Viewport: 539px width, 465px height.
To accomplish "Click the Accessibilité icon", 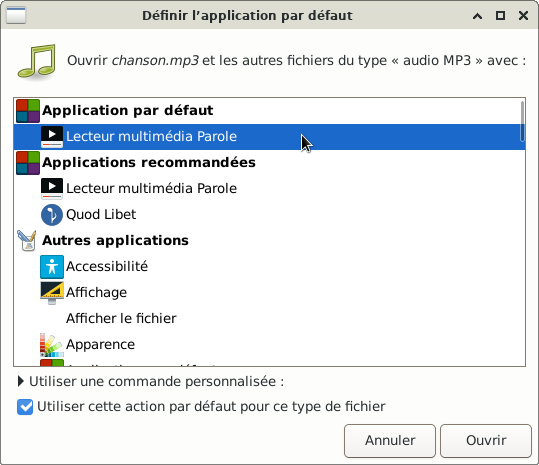I will [x=52, y=267].
